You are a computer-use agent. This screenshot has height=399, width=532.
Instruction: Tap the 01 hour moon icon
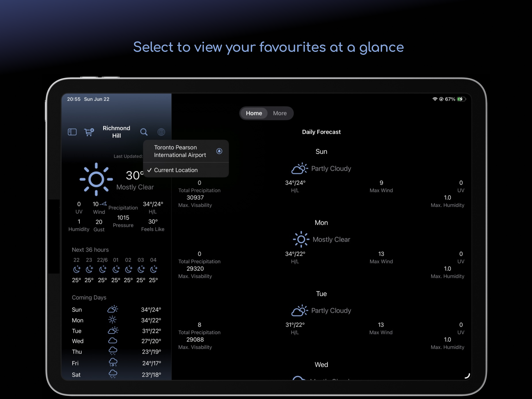point(116,269)
